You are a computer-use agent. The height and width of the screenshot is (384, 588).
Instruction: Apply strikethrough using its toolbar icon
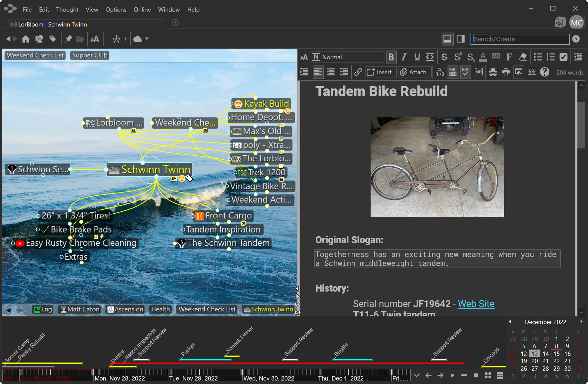coord(444,57)
